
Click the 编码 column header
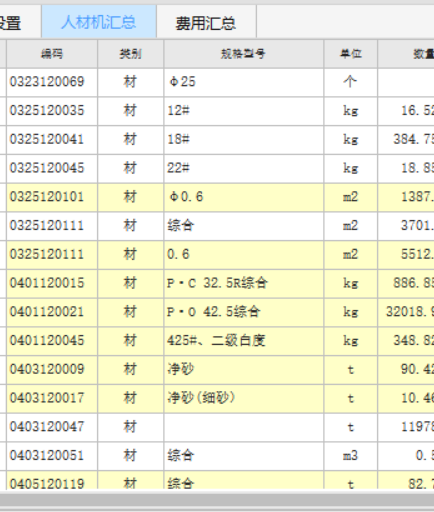52,54
